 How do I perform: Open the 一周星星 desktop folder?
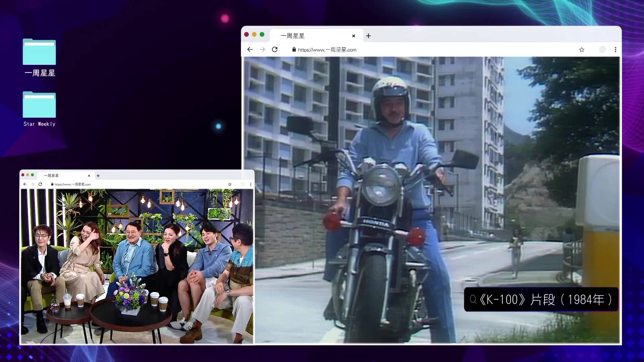[x=39, y=58]
